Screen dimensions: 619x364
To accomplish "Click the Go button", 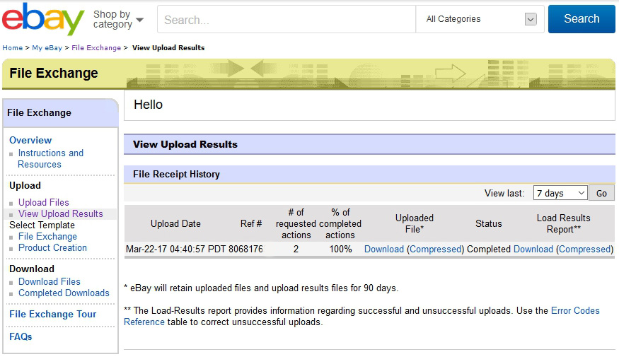I will (x=601, y=193).
